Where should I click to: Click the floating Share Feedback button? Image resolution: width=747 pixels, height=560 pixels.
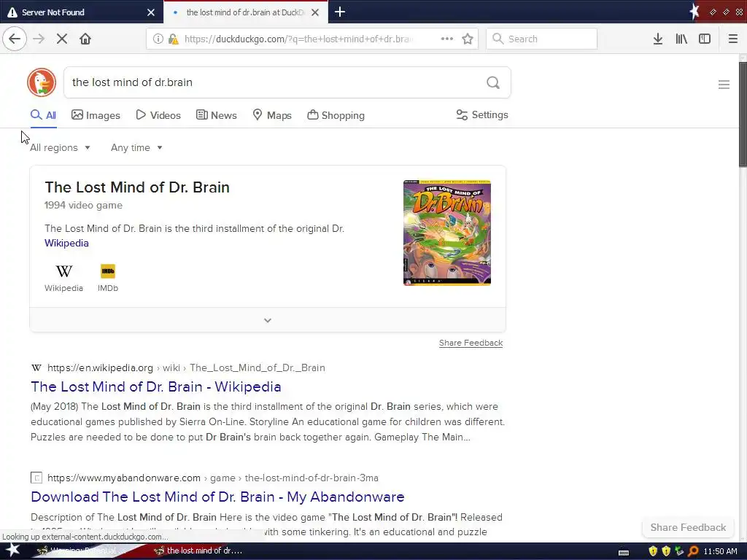688,527
